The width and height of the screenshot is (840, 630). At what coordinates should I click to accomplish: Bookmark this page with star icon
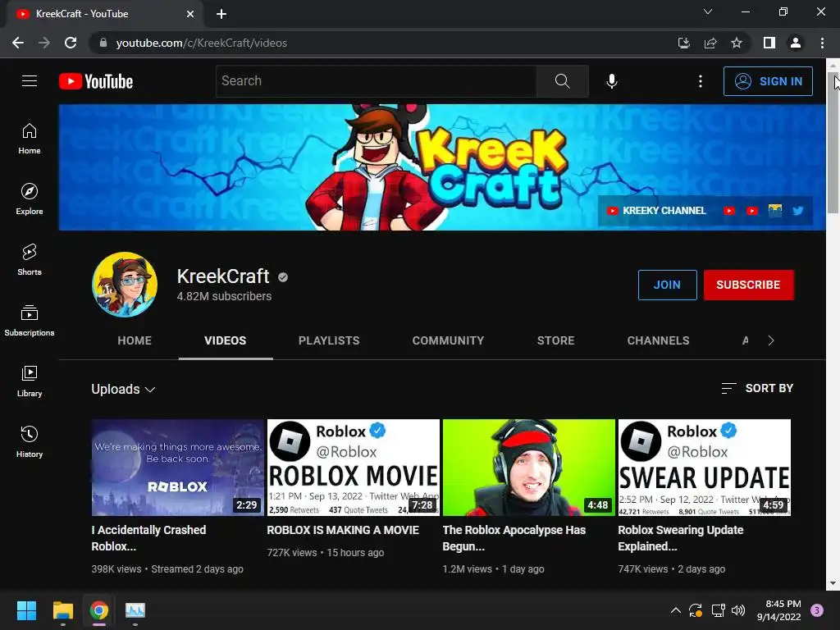(x=737, y=43)
